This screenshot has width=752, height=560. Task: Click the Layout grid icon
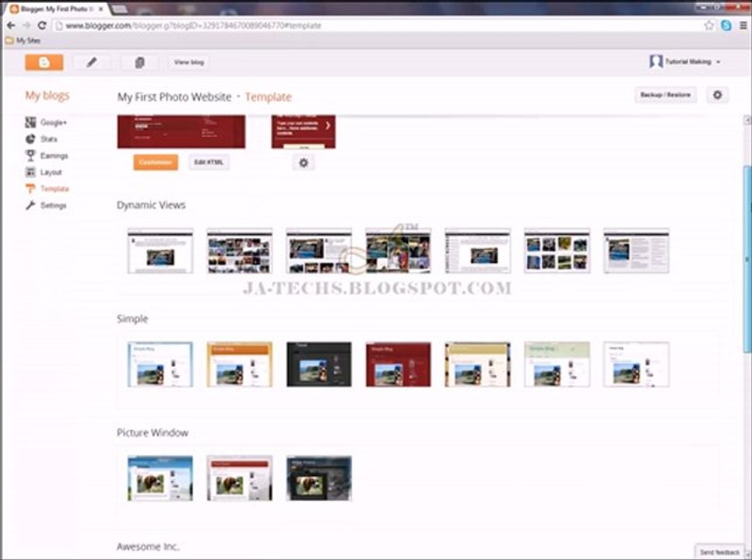tap(30, 172)
